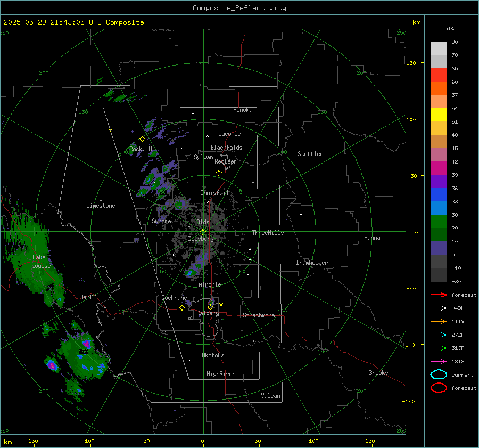Click the yellow diamond marker below Cochrane

coord(183,308)
